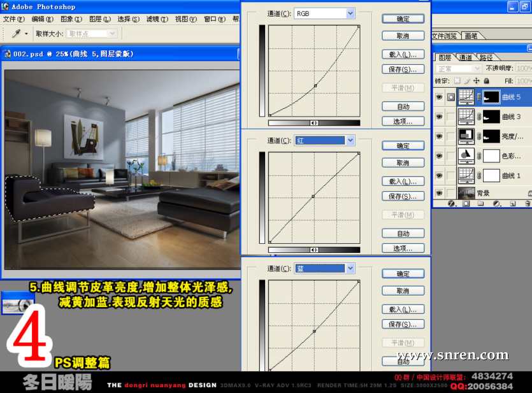Click the lock position move icon
This screenshot has height=393, width=532.
pos(477,81)
